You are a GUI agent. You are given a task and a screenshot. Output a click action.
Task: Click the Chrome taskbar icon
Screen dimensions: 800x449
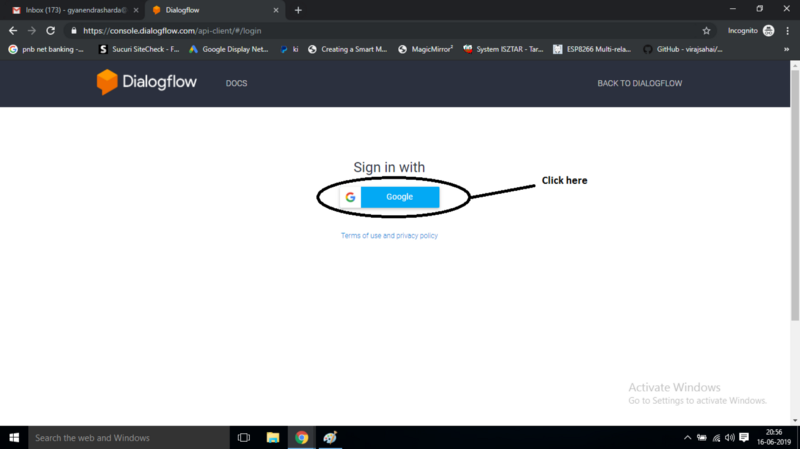tap(302, 438)
